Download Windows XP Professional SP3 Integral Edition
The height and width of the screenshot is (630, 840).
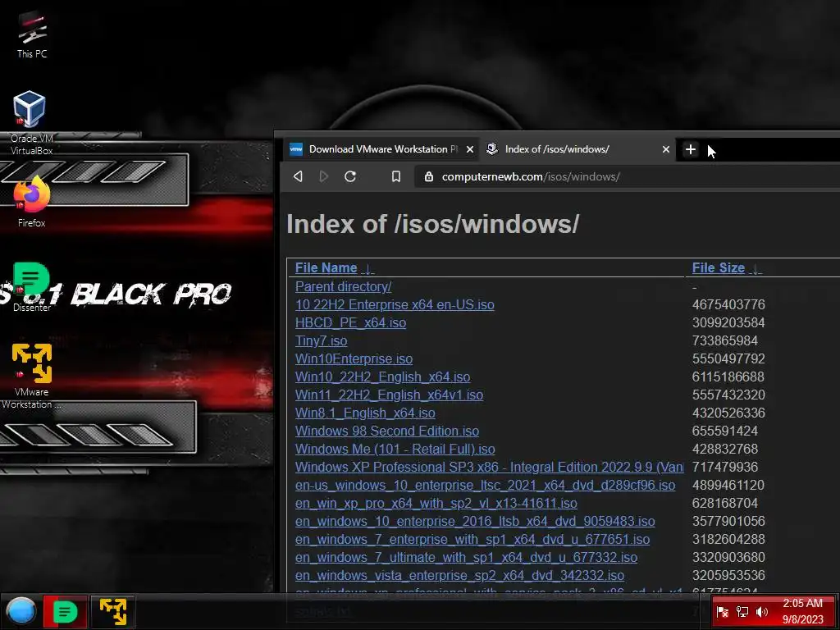489,467
